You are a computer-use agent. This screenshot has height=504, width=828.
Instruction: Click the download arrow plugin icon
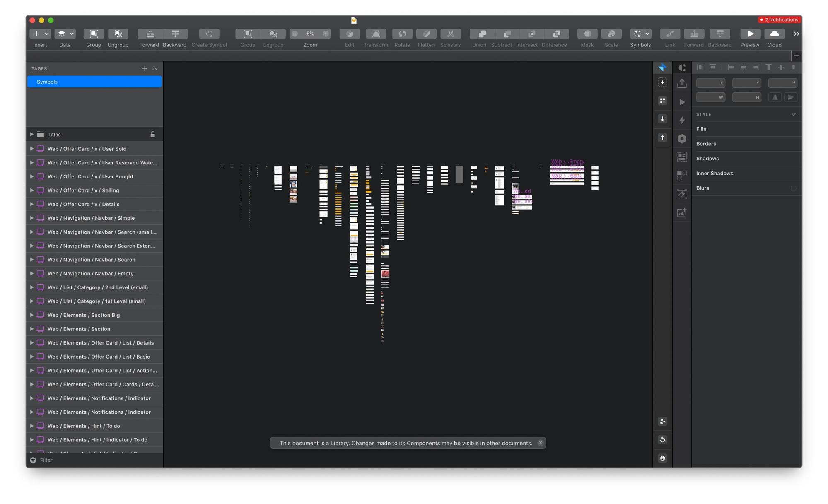point(662,119)
